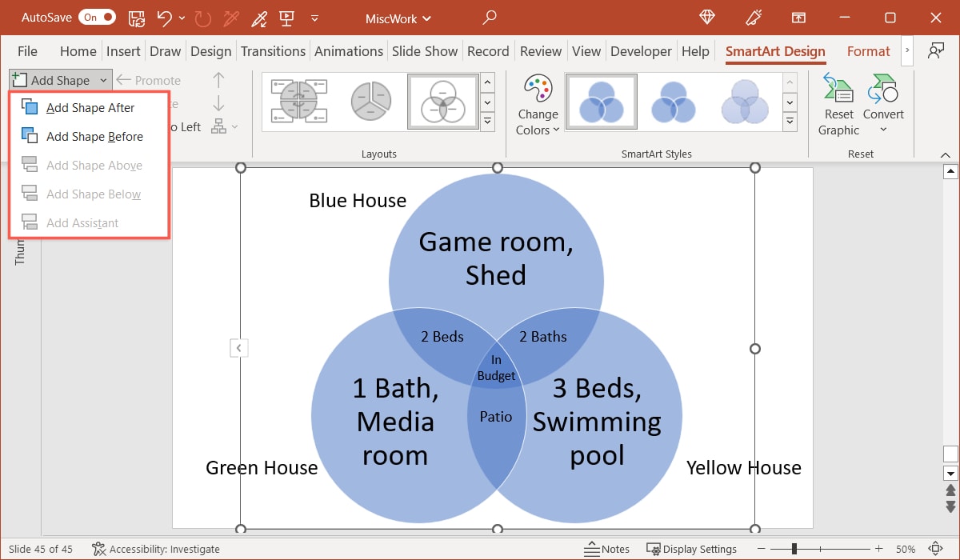
Task: Switch to the SmartArt Design ribbon tab
Action: tap(774, 50)
